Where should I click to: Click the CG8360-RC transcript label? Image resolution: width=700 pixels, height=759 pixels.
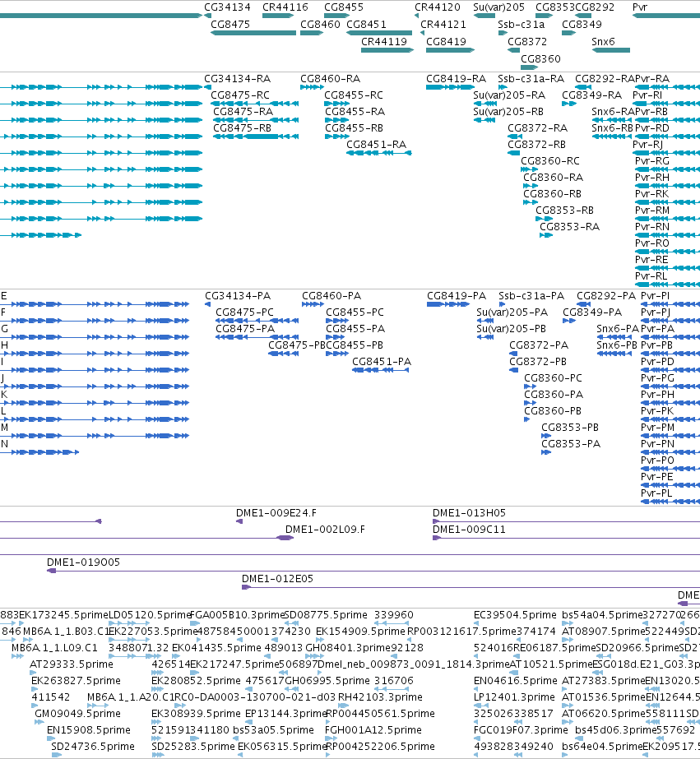click(550, 161)
